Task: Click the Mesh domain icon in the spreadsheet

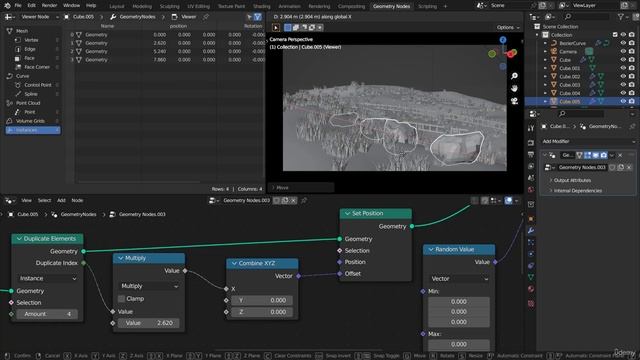Action: click(9, 31)
